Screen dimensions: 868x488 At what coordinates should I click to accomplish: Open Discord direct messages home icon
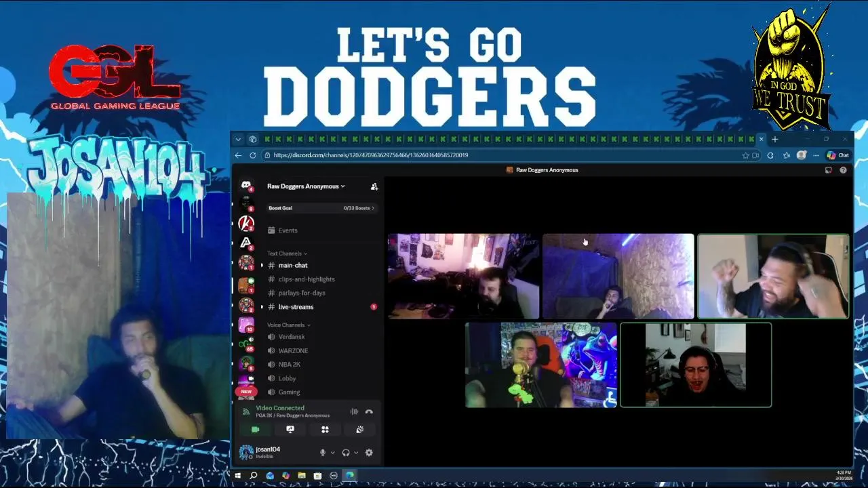[246, 185]
